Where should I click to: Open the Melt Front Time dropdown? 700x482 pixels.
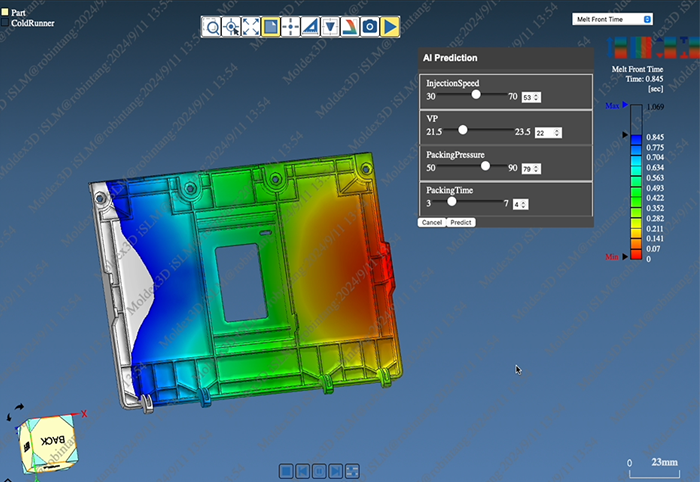click(x=613, y=19)
